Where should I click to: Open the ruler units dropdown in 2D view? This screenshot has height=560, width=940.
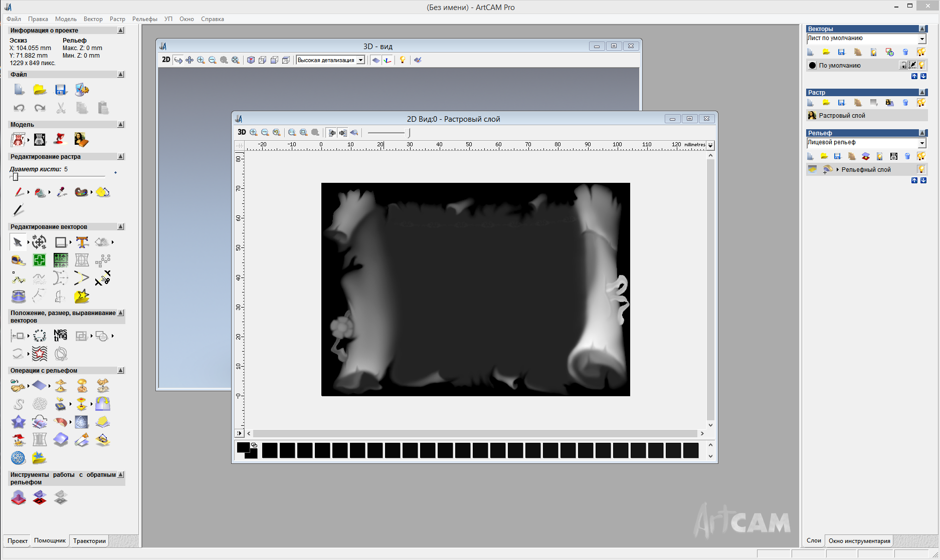[710, 145]
